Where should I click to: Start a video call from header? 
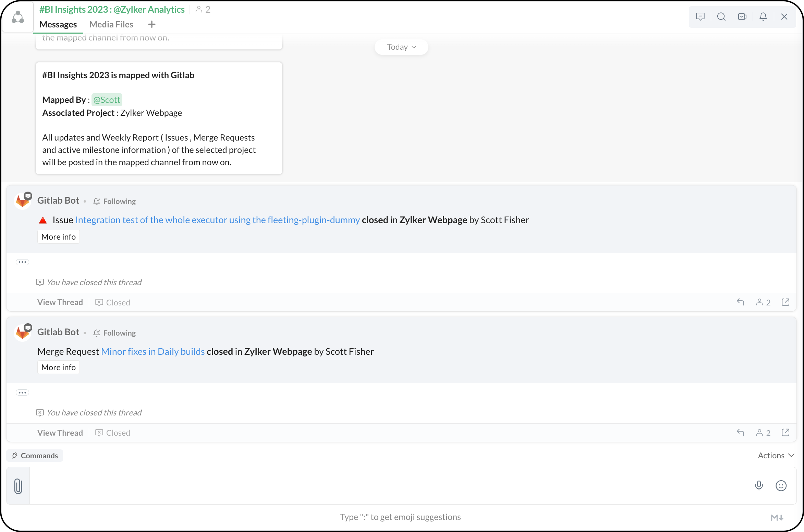coord(742,16)
